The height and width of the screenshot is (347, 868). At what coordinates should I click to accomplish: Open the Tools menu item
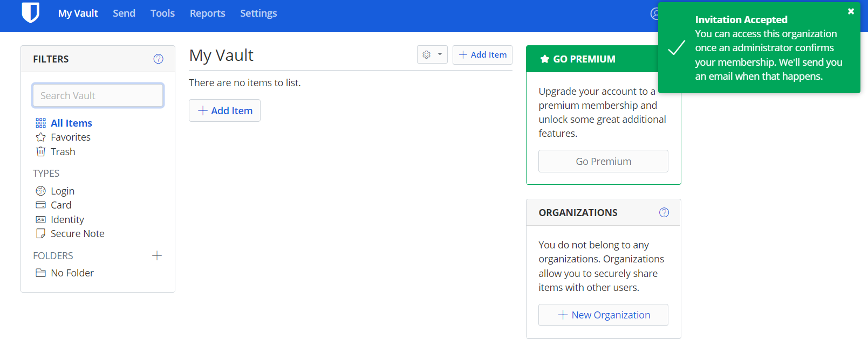pyautogui.click(x=162, y=13)
